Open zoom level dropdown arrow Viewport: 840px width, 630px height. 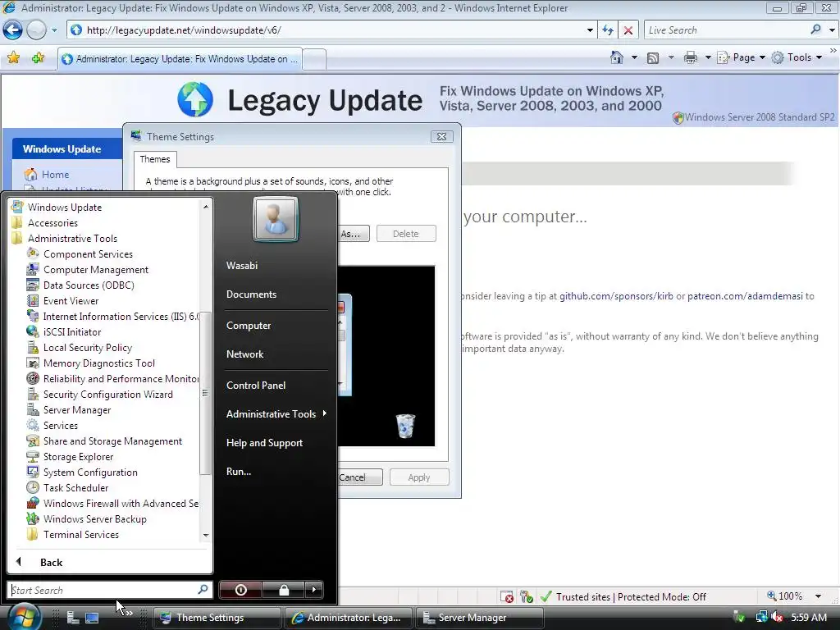(818, 596)
